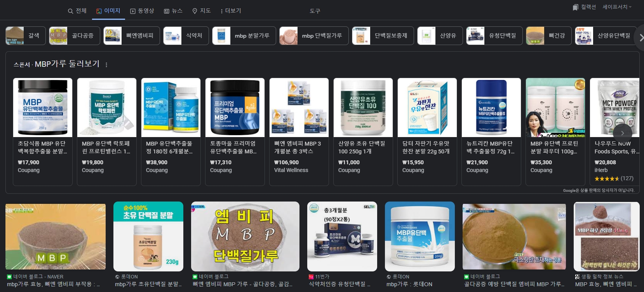Open mbp가루 효능, 뼈엔 엠비피 부작용 result

click(x=54, y=284)
